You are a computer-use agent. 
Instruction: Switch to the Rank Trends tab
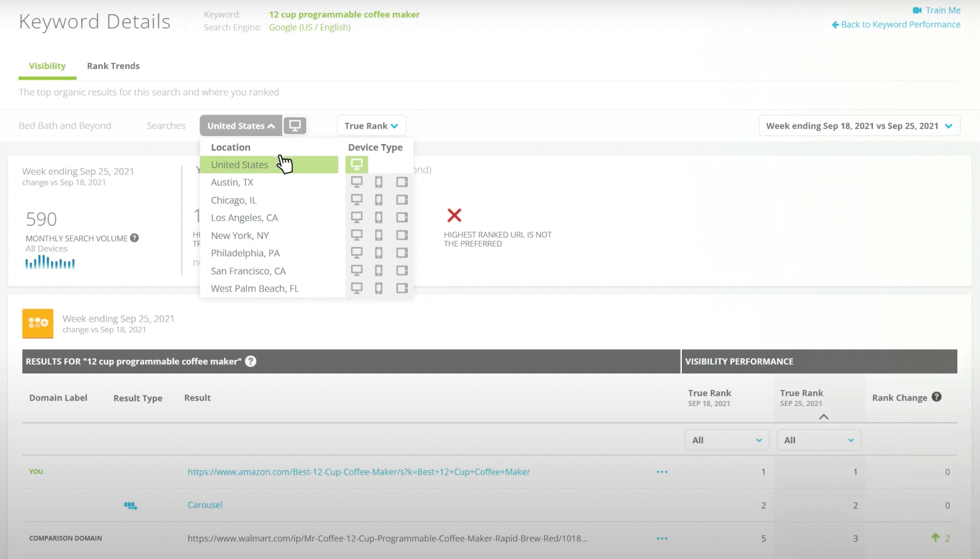[x=113, y=66]
